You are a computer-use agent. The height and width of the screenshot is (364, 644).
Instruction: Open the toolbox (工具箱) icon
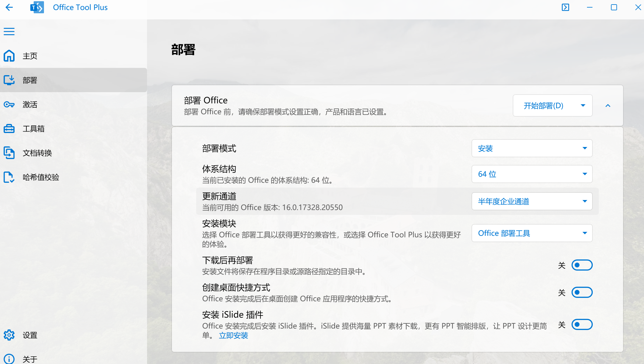point(9,129)
